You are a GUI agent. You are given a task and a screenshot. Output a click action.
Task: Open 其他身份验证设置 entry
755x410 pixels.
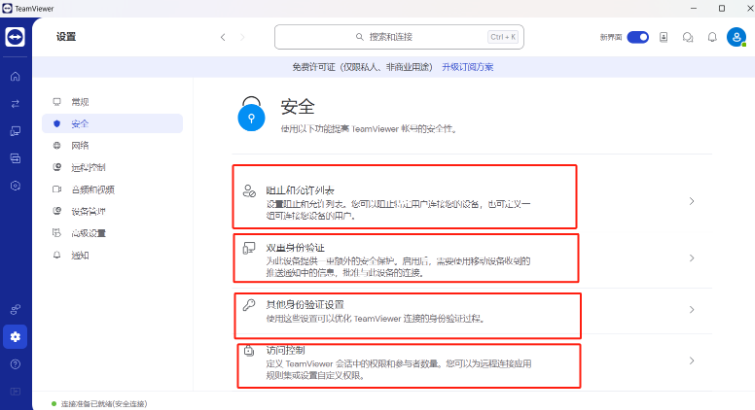[407, 316]
